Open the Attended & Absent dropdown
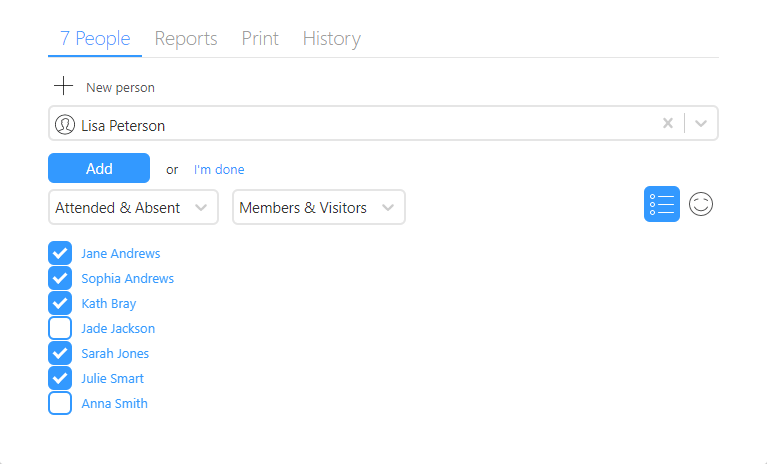Image resolution: width=767 pixels, height=464 pixels. [x=133, y=207]
